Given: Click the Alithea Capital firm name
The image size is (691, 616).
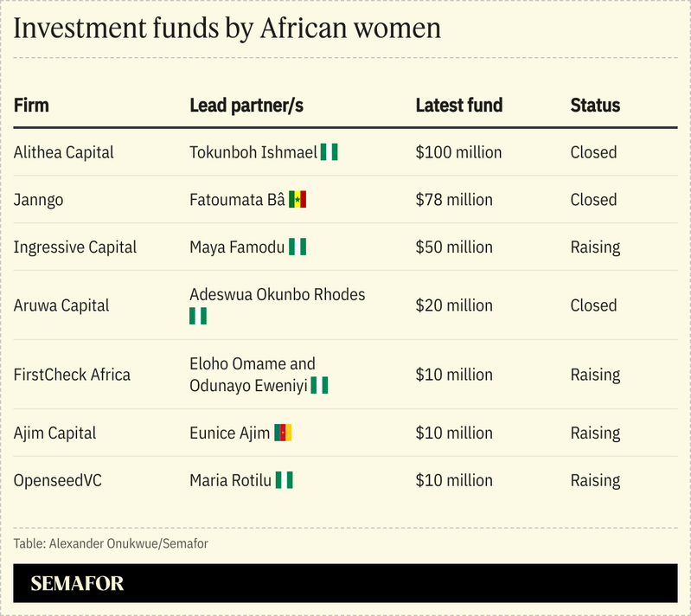Looking at the screenshot, I should click(x=64, y=152).
